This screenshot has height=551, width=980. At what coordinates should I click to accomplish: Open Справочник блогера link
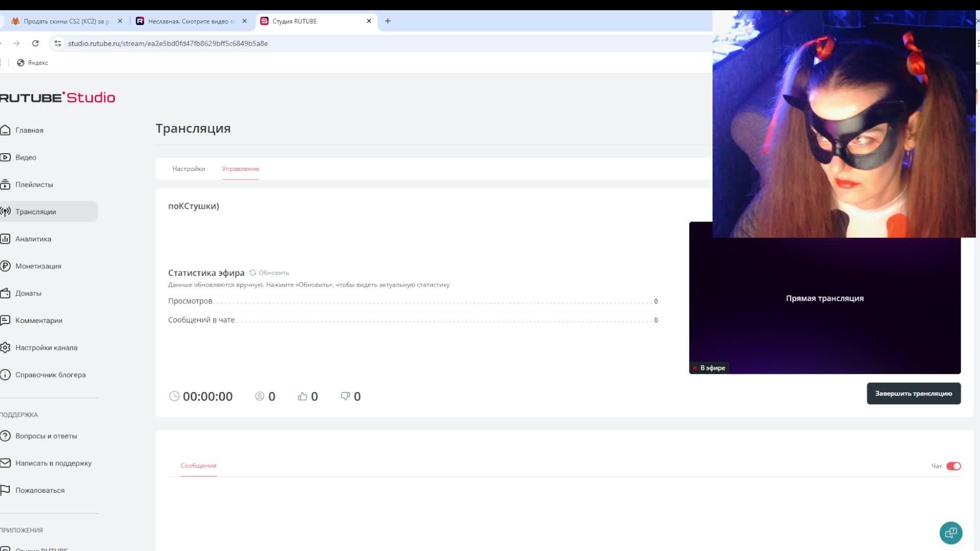click(50, 375)
